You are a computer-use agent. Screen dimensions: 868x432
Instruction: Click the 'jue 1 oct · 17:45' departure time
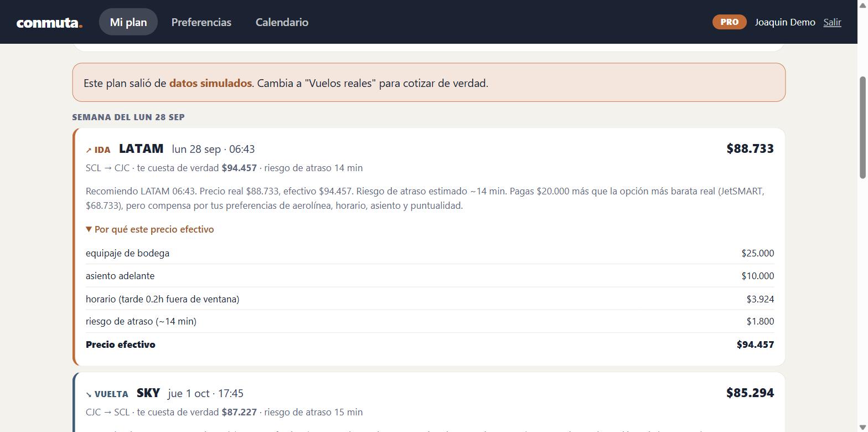pos(205,393)
